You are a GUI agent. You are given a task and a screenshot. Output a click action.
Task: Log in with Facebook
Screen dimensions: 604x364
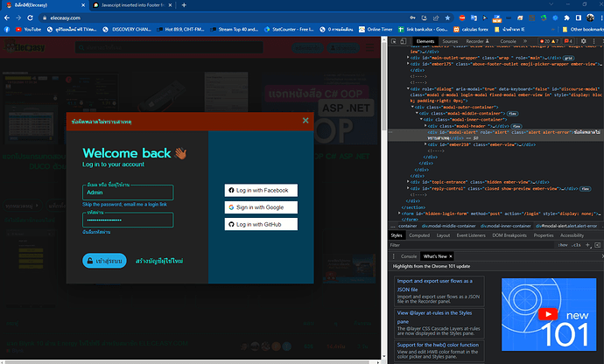[261, 190]
